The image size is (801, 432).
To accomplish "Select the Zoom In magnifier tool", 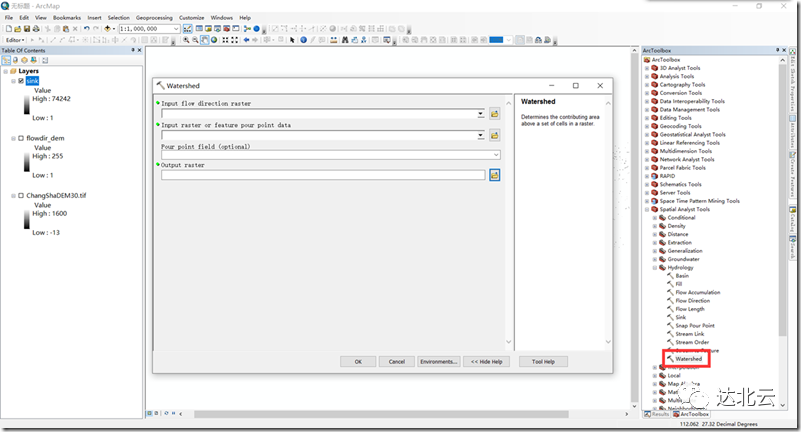I will (186, 40).
